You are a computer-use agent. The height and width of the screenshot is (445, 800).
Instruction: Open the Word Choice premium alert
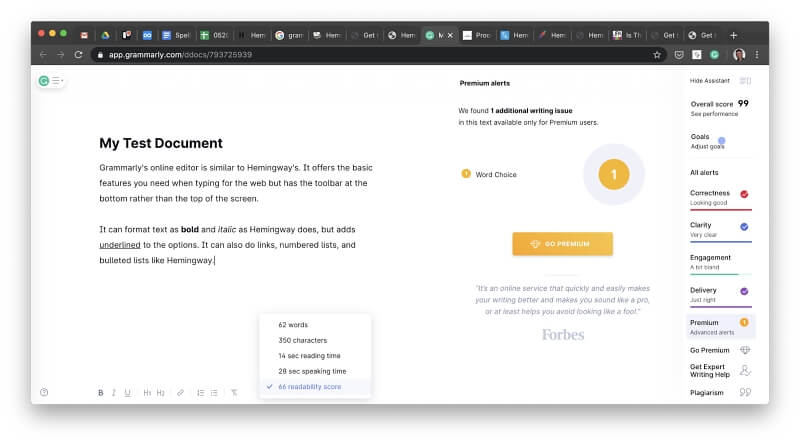489,175
